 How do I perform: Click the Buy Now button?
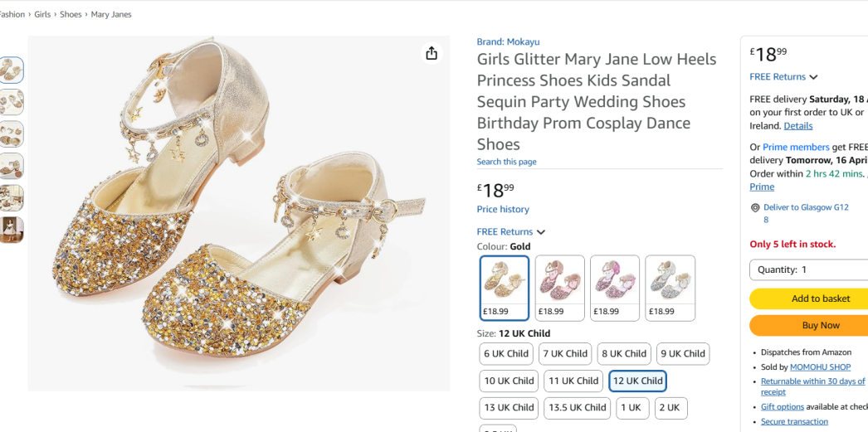click(809, 325)
